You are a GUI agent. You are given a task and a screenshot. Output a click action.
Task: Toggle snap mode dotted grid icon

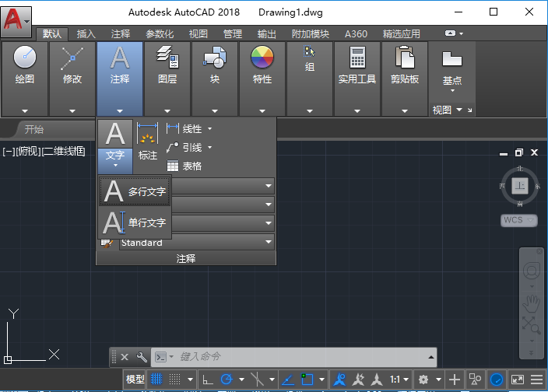click(174, 379)
